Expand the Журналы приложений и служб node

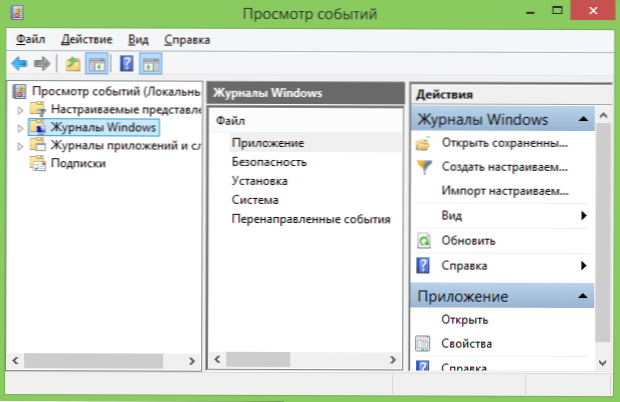20,146
